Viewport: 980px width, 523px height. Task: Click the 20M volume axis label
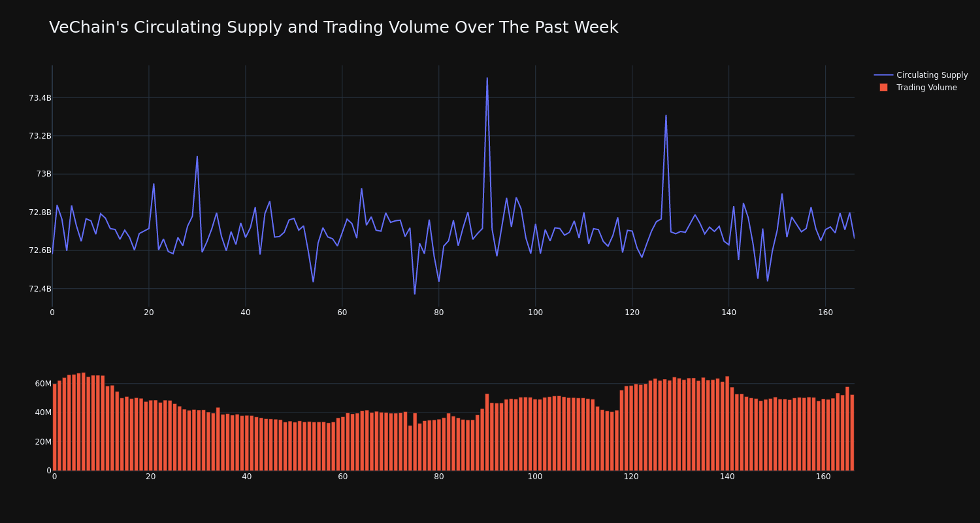43,442
